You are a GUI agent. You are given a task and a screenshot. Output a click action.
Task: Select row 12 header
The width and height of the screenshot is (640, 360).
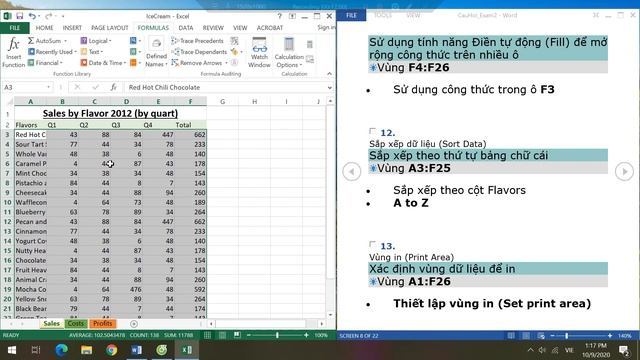click(7, 222)
